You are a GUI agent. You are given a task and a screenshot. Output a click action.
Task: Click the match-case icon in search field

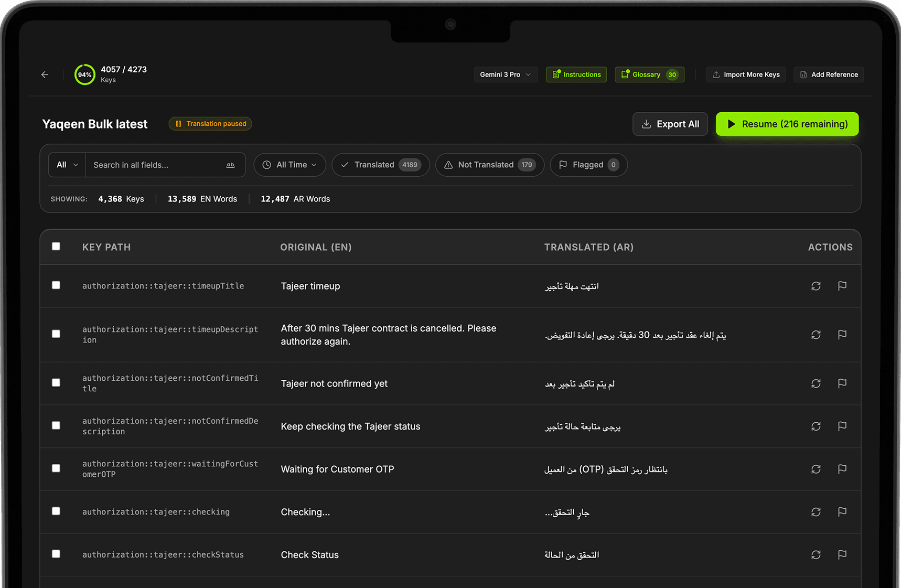click(x=230, y=165)
